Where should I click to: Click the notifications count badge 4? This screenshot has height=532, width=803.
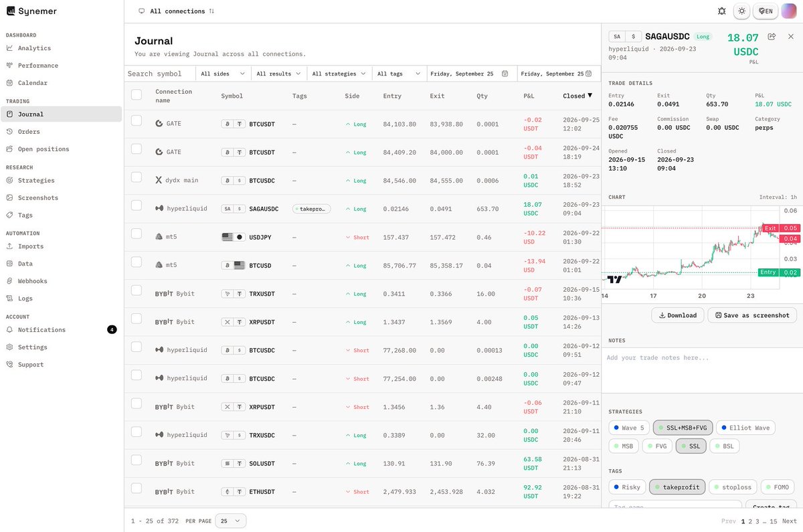[x=112, y=329]
